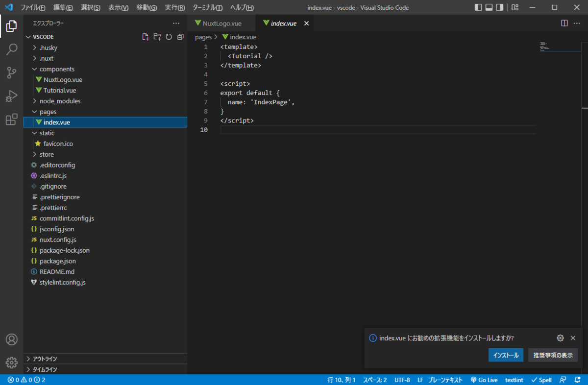
Task: Click the New File icon in explorer
Action: click(146, 37)
